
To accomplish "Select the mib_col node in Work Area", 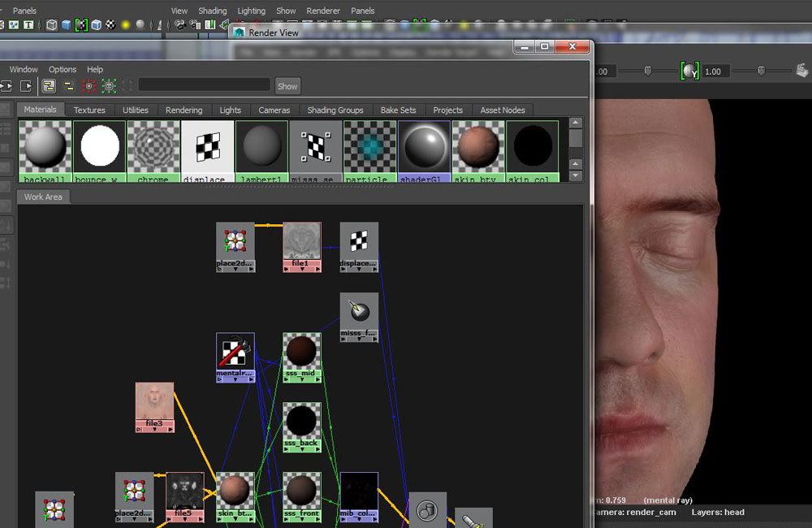I will (359, 497).
